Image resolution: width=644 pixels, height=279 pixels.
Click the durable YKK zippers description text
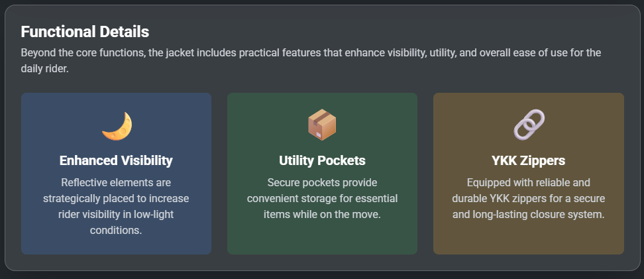[529, 198]
